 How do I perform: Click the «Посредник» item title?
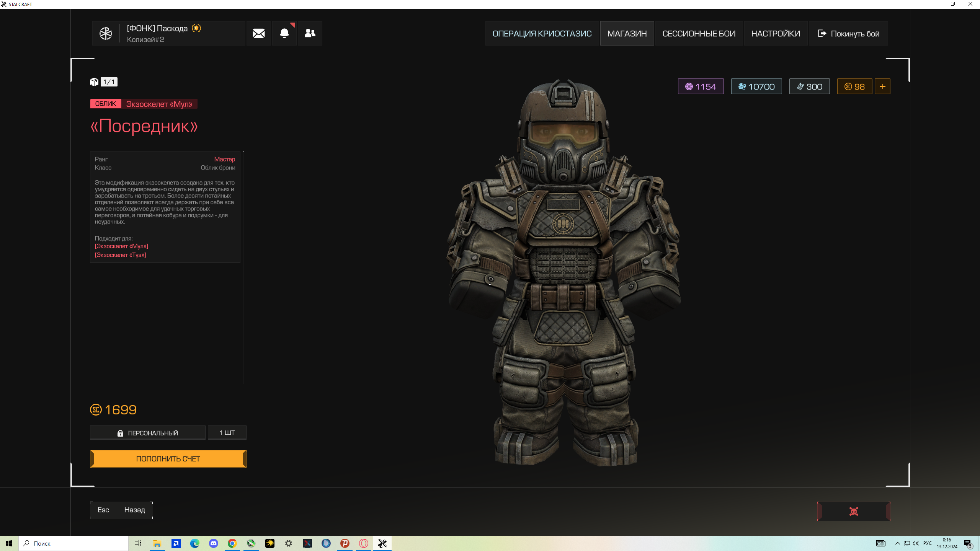pyautogui.click(x=144, y=126)
